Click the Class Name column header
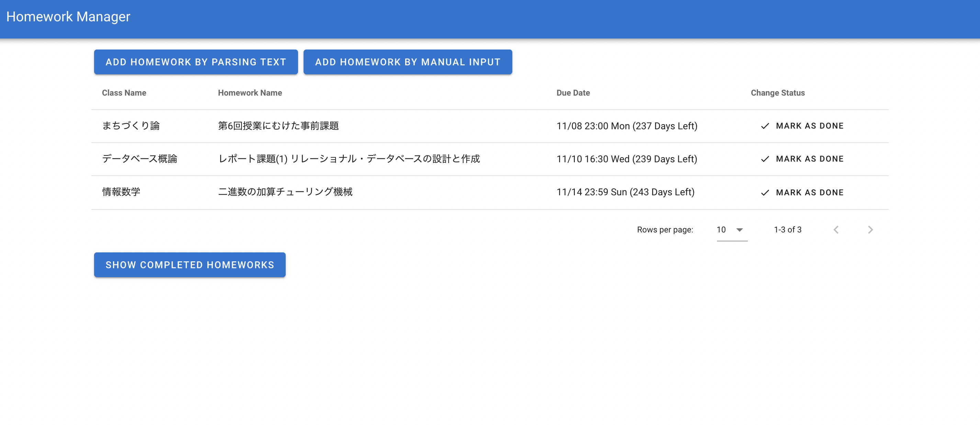980x425 pixels. tap(124, 92)
